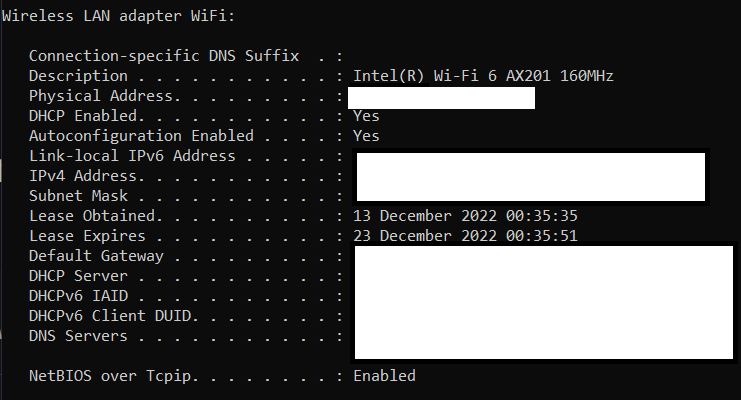Image resolution: width=741 pixels, height=400 pixels.
Task: Click the "Autoconfiguration Enabled" label
Action: tap(141, 136)
